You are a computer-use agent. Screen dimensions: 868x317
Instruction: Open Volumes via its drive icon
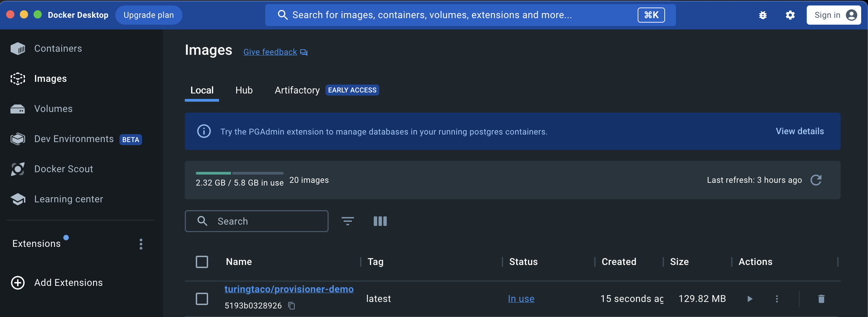[x=18, y=109]
